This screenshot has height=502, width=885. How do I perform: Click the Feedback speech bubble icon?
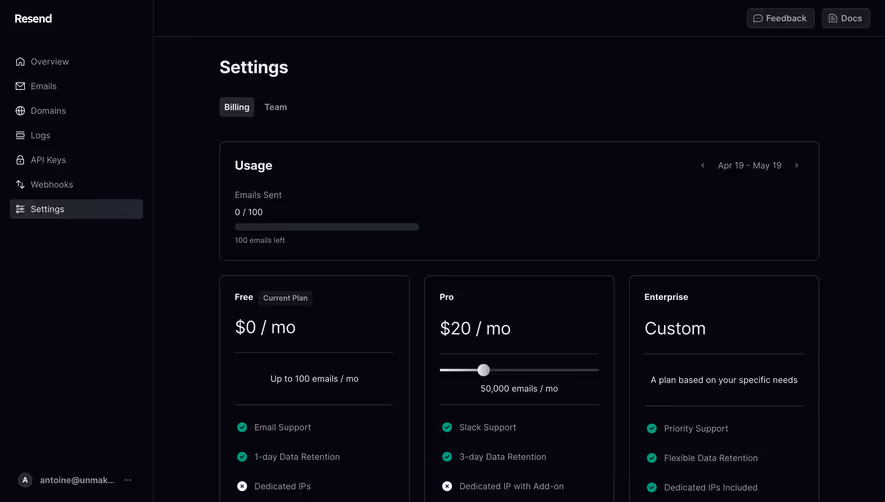point(758,19)
